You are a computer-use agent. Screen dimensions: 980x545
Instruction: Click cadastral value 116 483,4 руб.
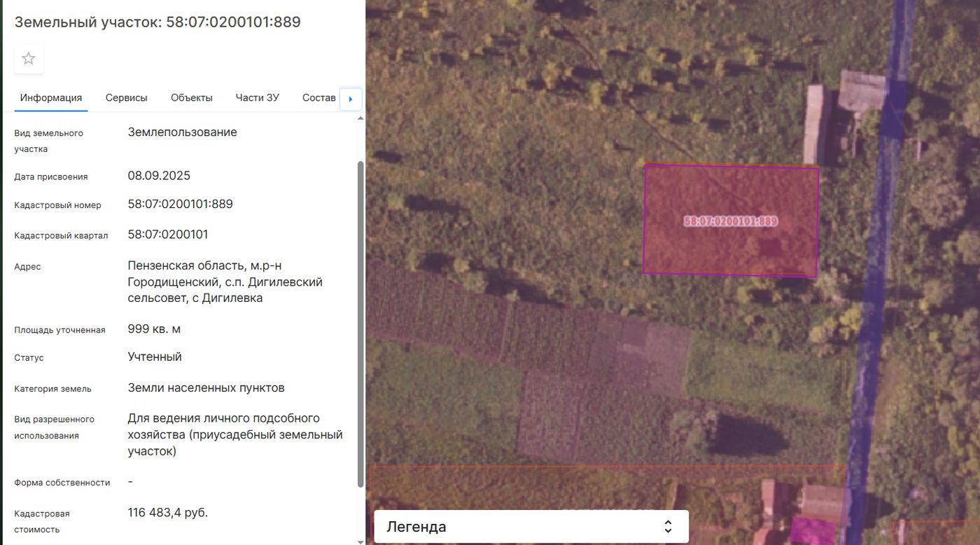coord(168,512)
